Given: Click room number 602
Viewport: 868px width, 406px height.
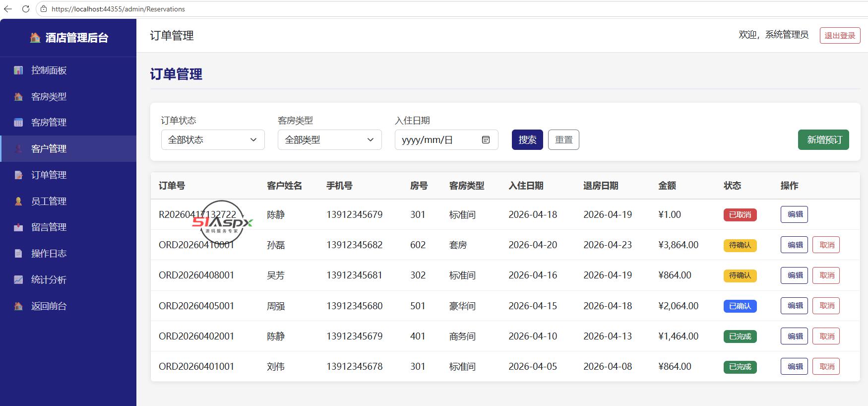Looking at the screenshot, I should tap(418, 245).
